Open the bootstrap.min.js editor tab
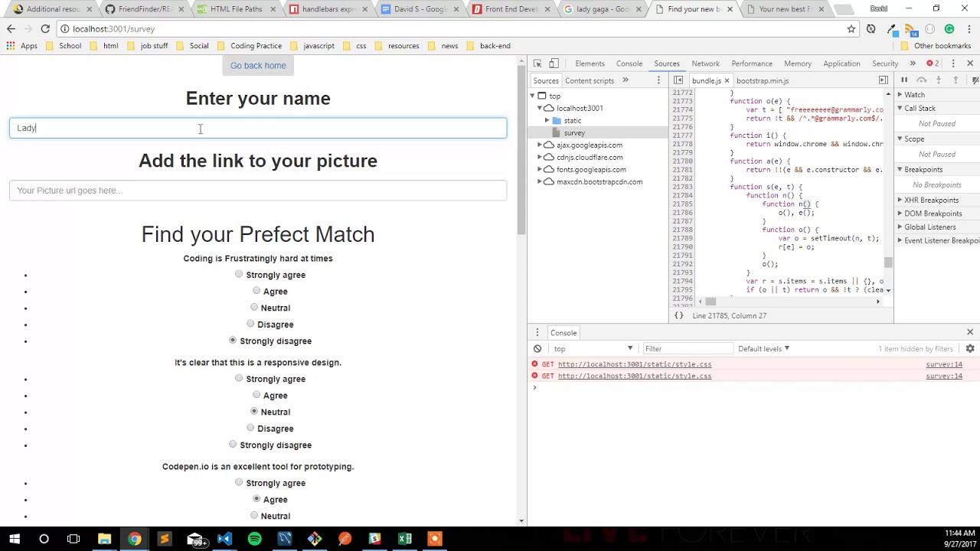980x551 pixels. (763, 80)
